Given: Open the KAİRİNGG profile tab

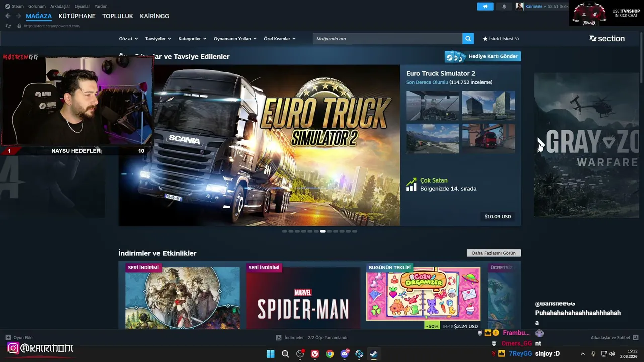Looking at the screenshot, I should (154, 16).
